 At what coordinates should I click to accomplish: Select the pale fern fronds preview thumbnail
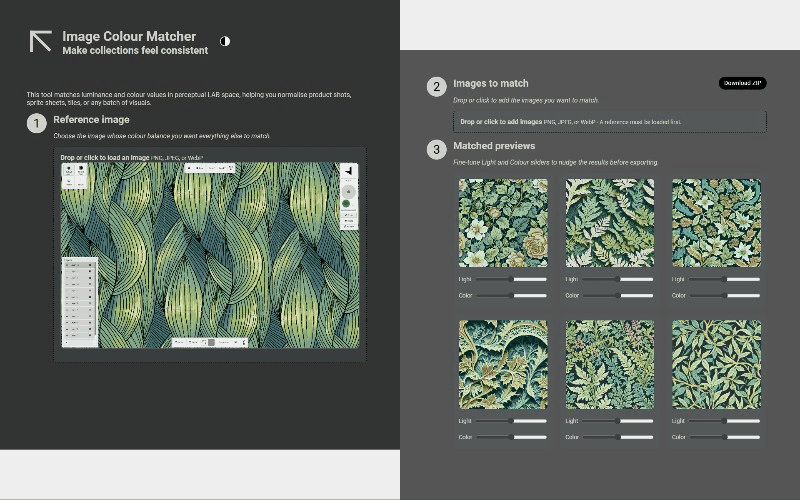coord(610,223)
